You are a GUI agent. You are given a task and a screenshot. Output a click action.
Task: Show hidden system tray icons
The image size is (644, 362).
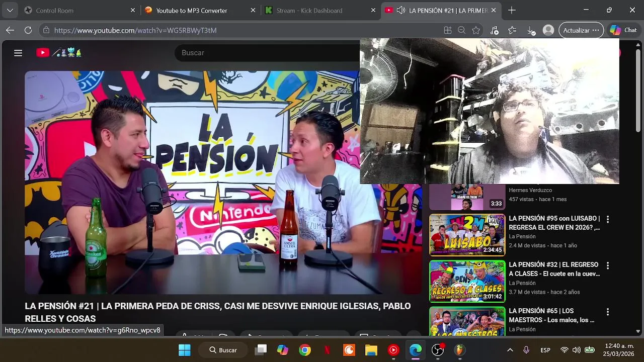510,350
